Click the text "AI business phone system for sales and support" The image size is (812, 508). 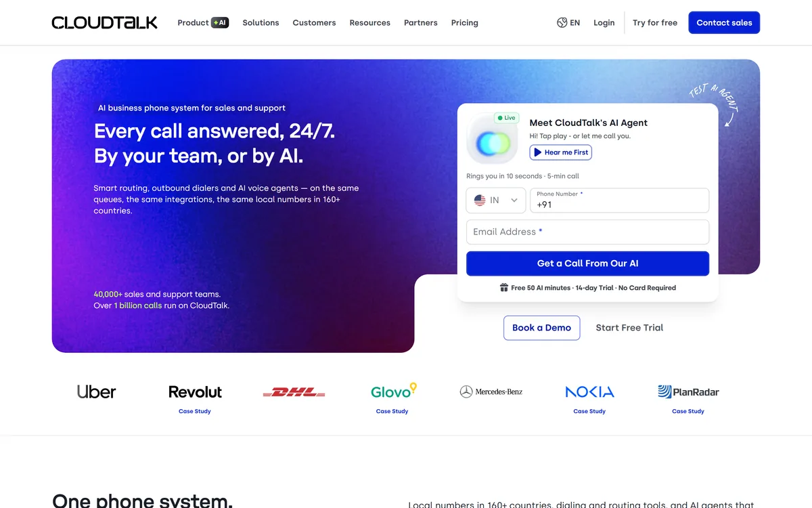point(191,108)
